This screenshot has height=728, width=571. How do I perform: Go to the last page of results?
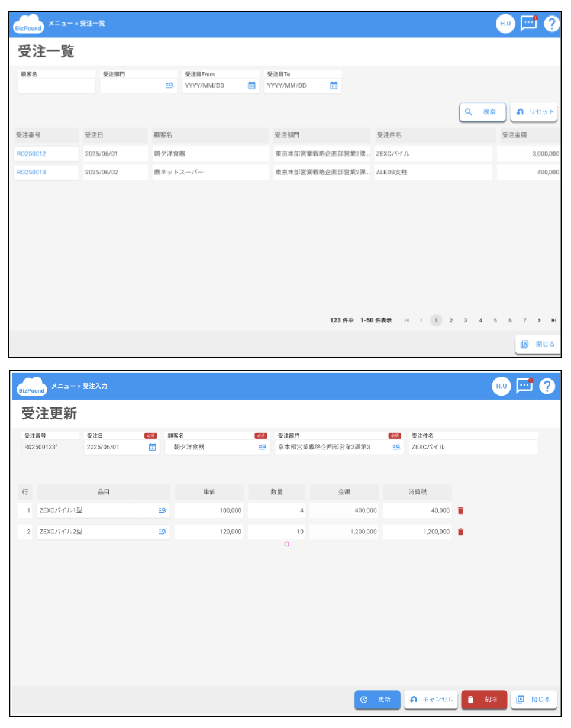pyautogui.click(x=554, y=321)
